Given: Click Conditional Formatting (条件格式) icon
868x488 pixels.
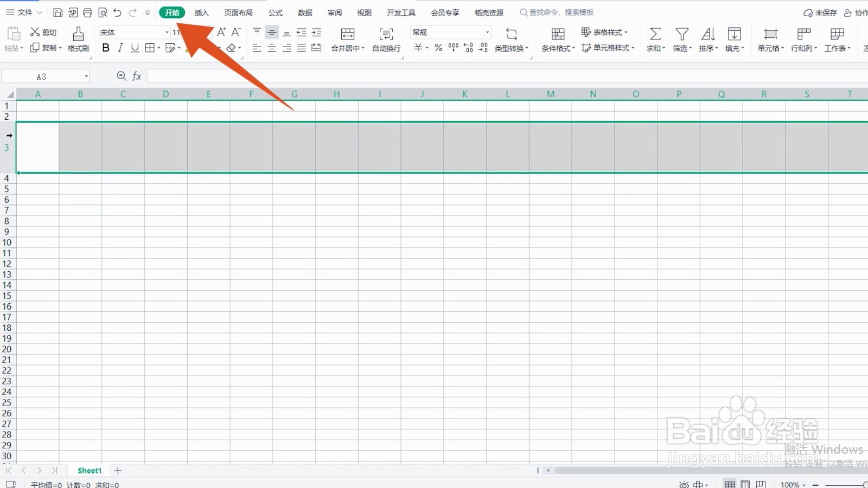Looking at the screenshot, I should click(558, 34).
